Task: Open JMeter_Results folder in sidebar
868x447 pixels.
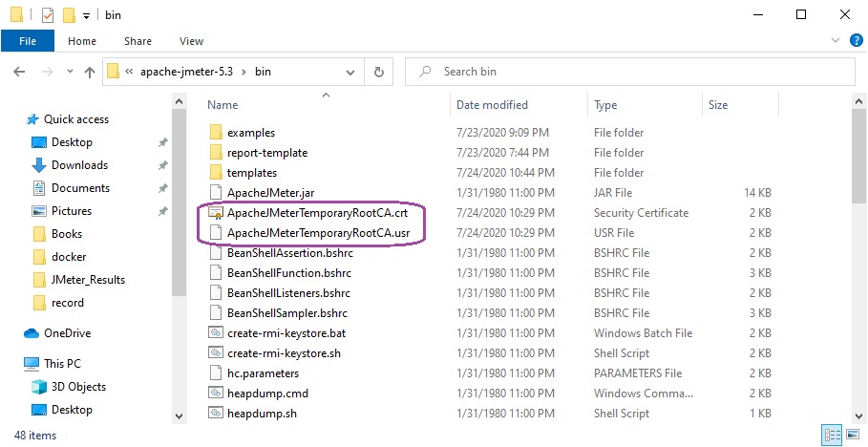Action: [88, 280]
